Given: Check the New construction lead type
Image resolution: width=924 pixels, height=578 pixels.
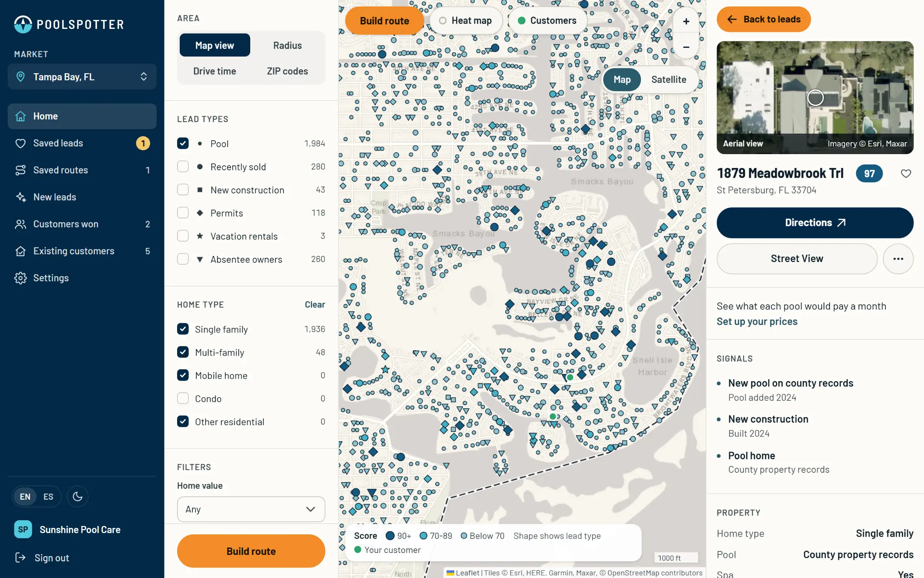Looking at the screenshot, I should coord(183,190).
